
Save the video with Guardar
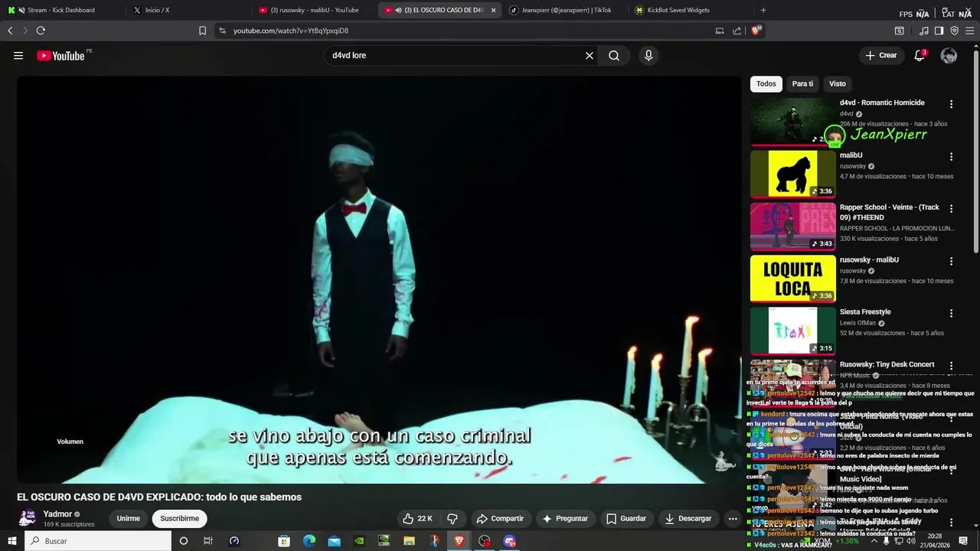(626, 519)
